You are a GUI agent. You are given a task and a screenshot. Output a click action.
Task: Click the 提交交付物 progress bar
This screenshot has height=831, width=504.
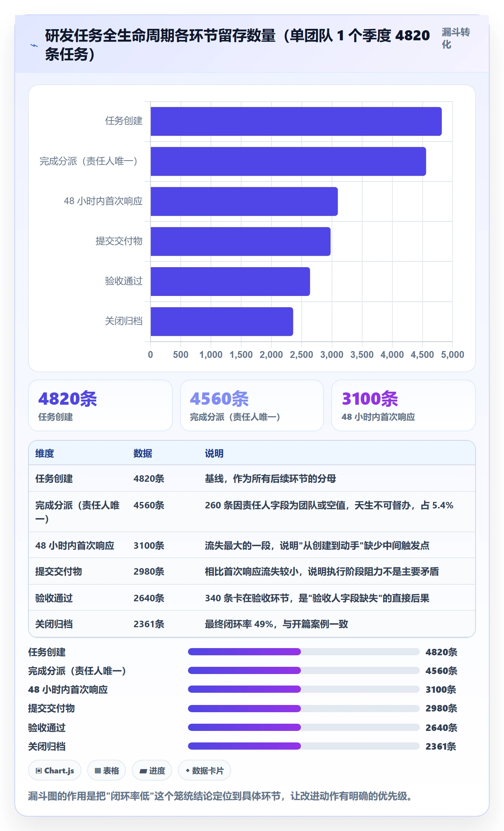pyautogui.click(x=304, y=709)
